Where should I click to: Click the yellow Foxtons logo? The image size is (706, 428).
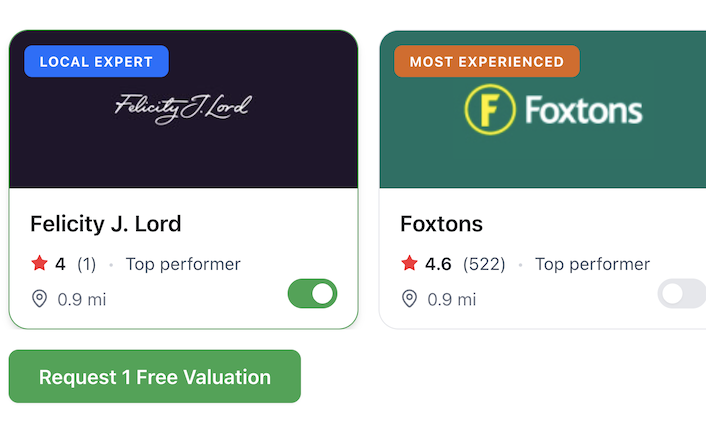(553, 110)
